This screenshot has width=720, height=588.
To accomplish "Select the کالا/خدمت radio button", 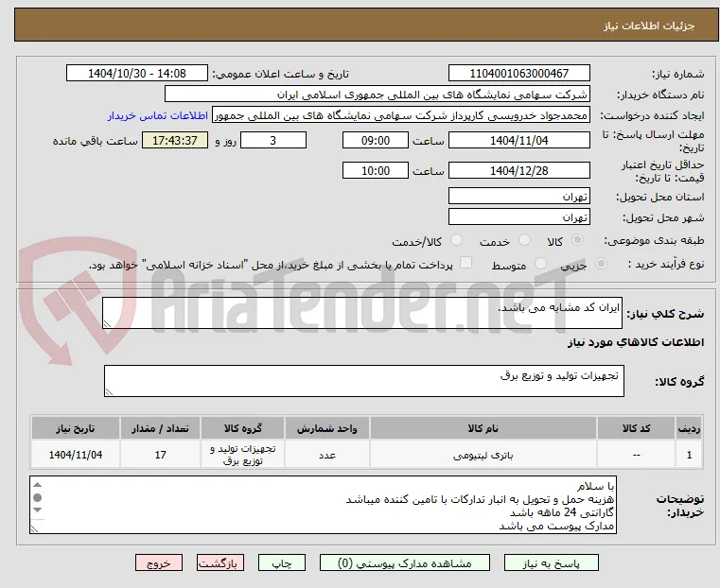I will pyautogui.click(x=456, y=240).
